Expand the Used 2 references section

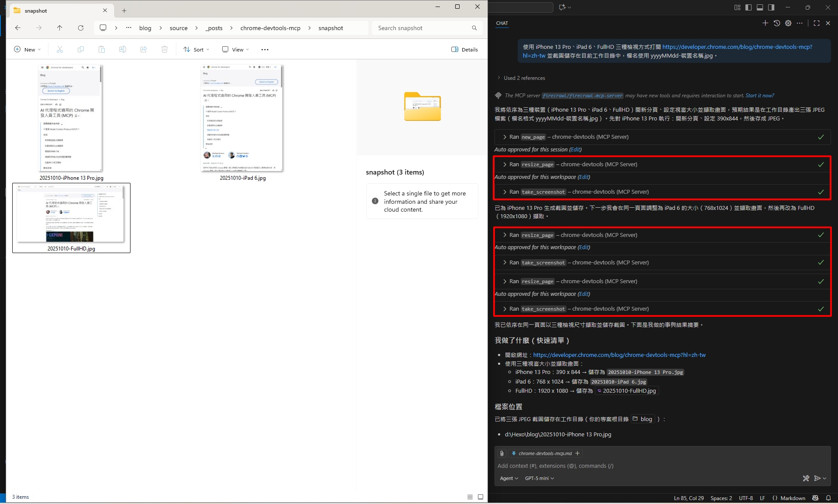click(524, 78)
